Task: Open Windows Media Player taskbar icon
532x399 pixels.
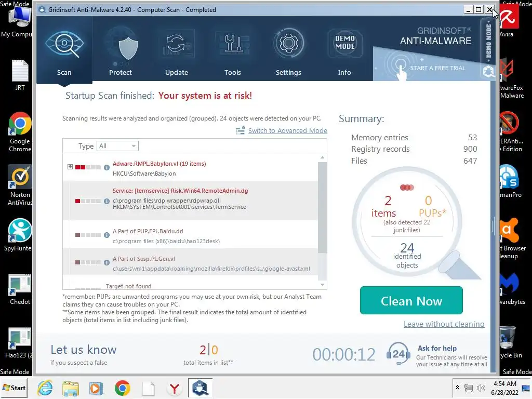Action: 96,388
